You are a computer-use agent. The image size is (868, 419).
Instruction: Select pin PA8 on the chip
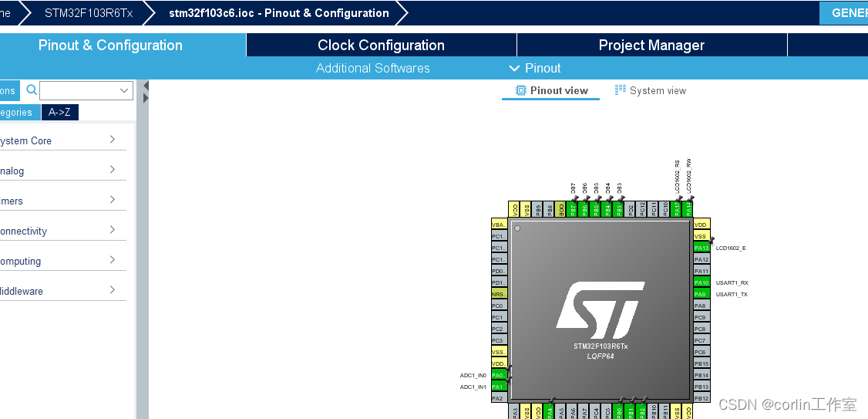click(x=701, y=306)
